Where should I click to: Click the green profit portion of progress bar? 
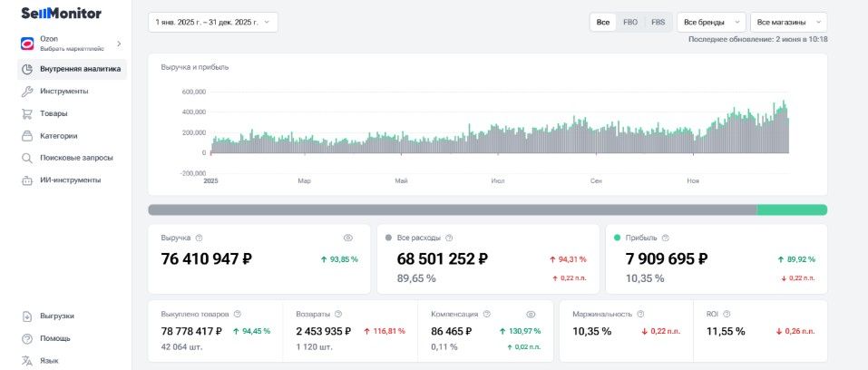click(792, 209)
